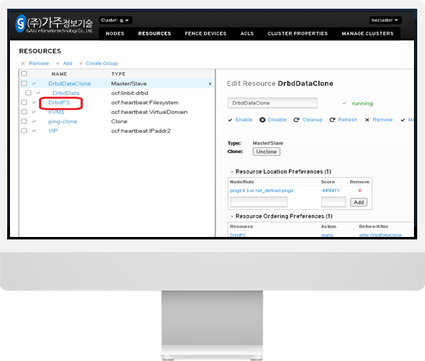Check the DrbdDataClone row checkbox

tap(24, 83)
